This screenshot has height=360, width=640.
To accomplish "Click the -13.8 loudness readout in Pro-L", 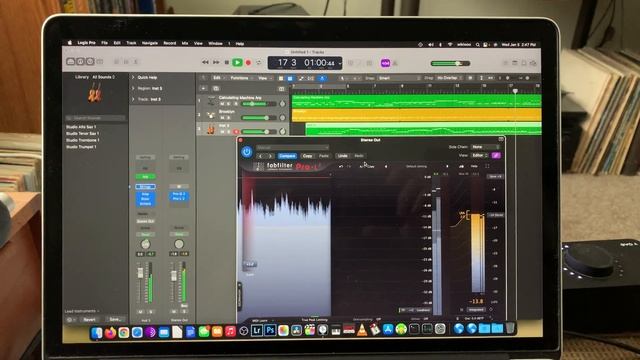I will point(476,301).
